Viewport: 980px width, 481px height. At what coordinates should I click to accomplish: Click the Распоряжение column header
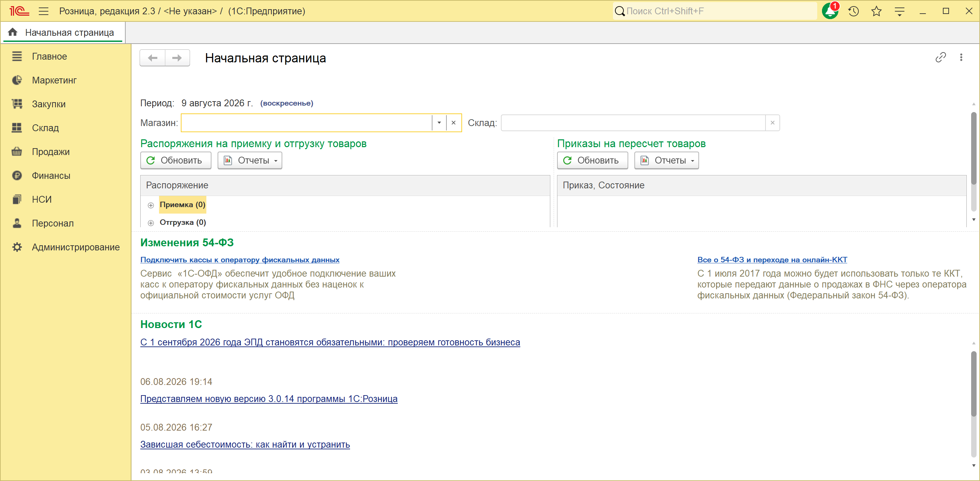345,185
